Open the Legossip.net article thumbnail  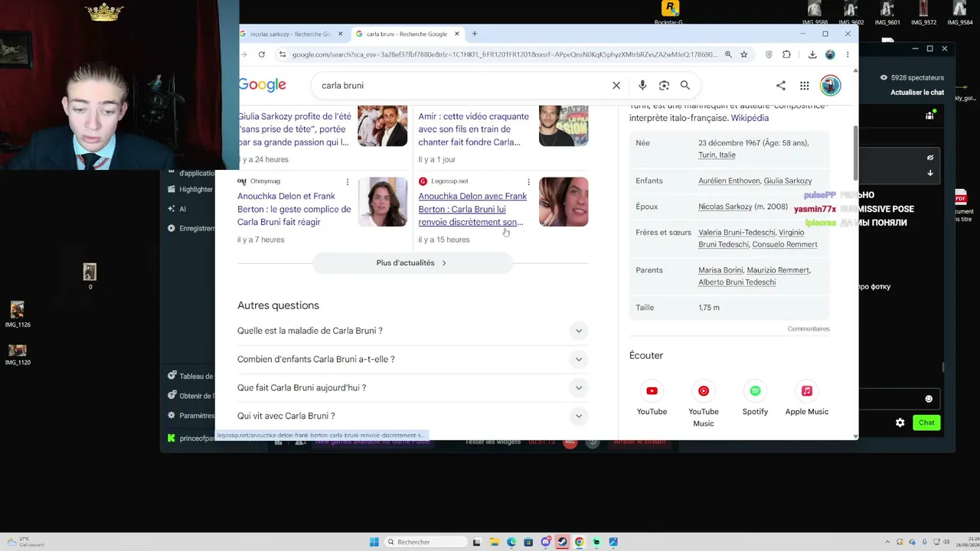click(x=563, y=202)
